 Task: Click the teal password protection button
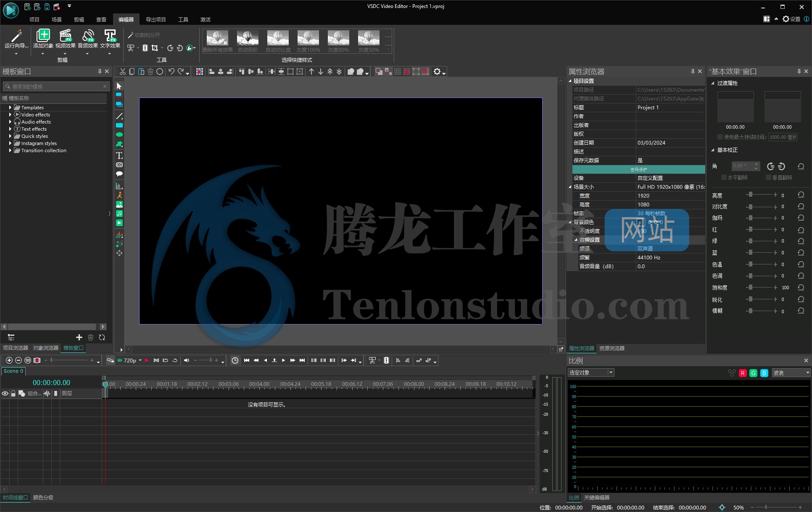[638, 169]
